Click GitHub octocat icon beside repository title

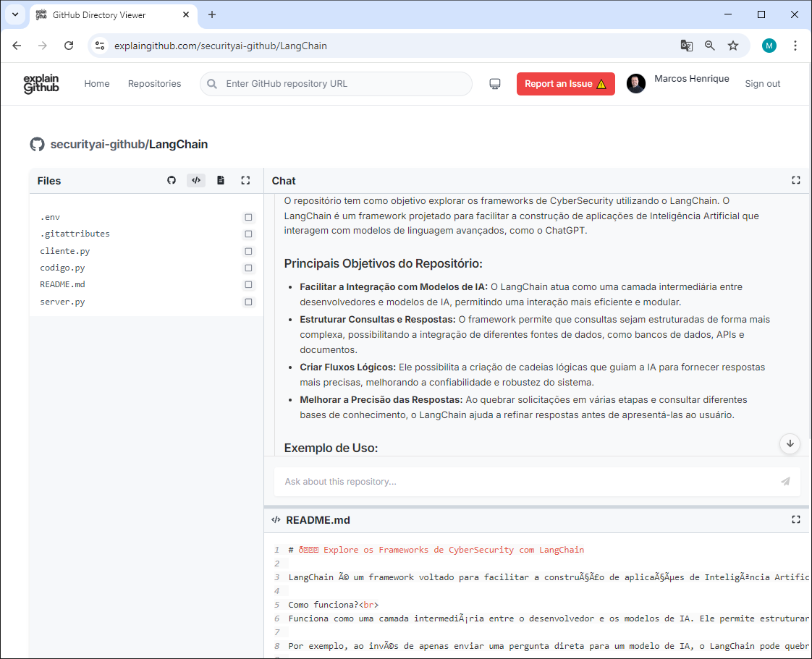[38, 145]
